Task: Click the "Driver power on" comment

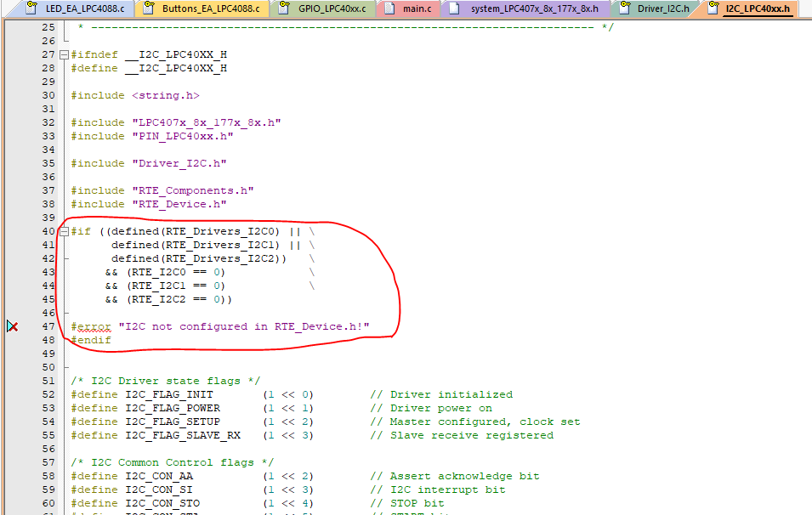Action: pyautogui.click(x=431, y=408)
